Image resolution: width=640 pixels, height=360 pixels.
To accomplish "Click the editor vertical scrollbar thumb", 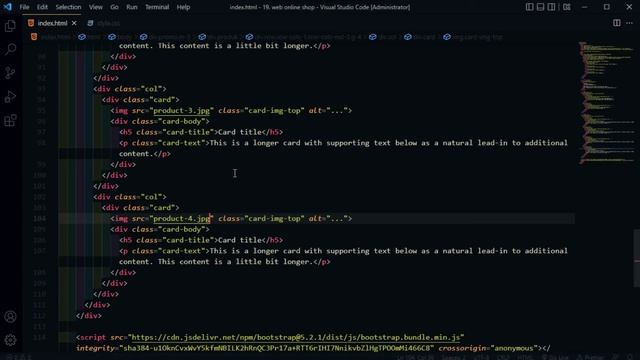I will tap(636, 258).
